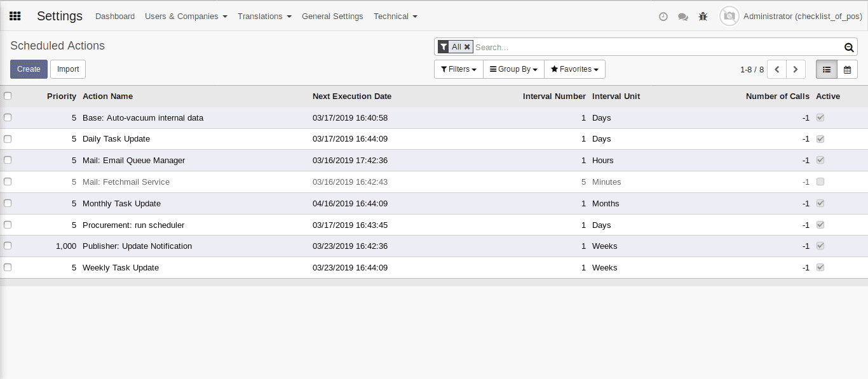868x379 pixels.
Task: Click the debug bug icon
Action: (703, 16)
